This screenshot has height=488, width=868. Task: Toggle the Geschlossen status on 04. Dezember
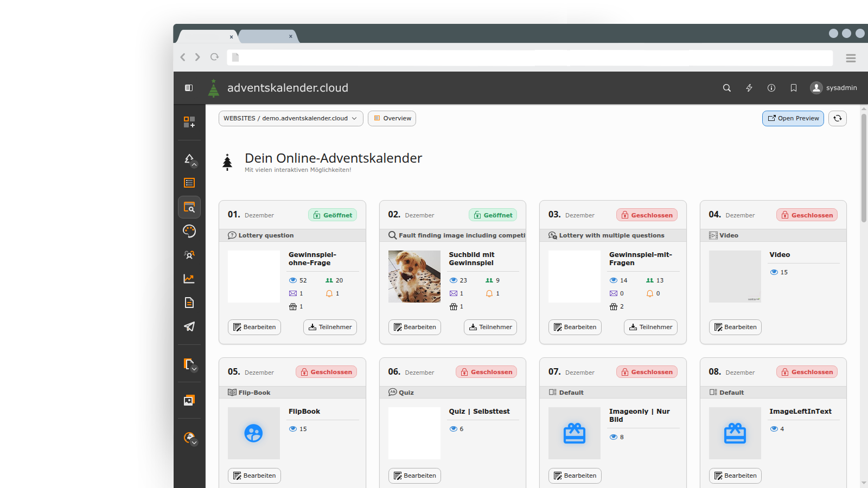(807, 215)
